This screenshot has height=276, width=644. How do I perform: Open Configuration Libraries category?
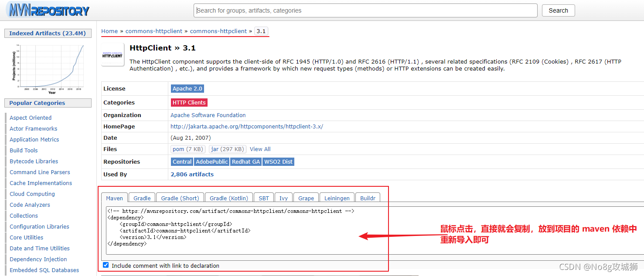coord(40,226)
